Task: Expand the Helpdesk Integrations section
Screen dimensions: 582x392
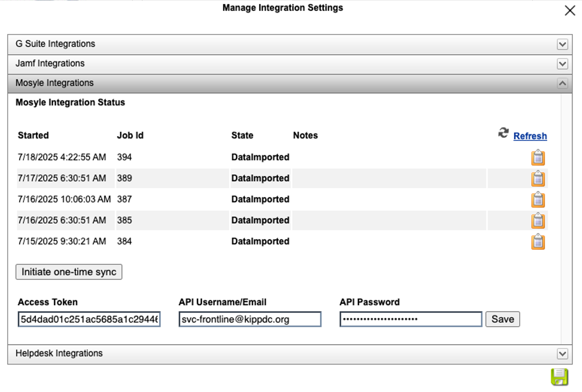Action: (563, 354)
